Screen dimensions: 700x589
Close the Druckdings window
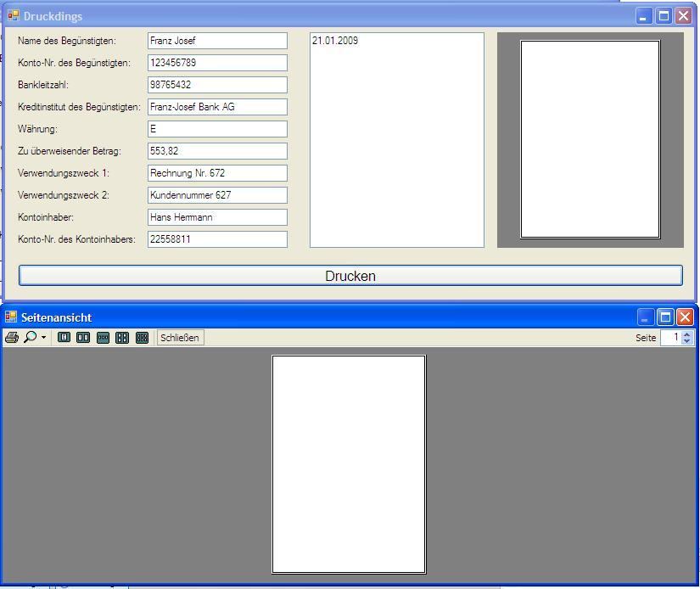coord(684,16)
